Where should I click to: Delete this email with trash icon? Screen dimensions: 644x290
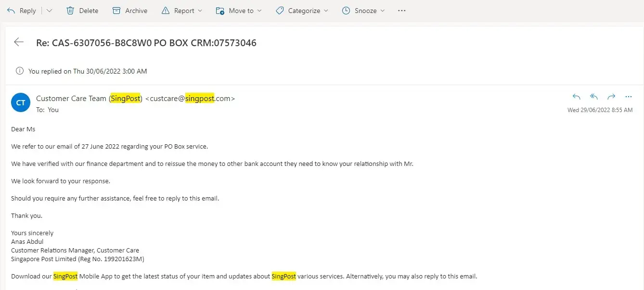tap(82, 11)
